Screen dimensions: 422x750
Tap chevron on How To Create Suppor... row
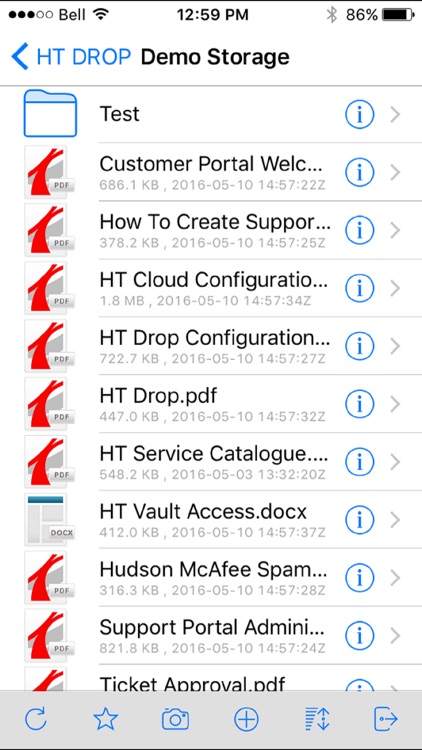tap(395, 231)
